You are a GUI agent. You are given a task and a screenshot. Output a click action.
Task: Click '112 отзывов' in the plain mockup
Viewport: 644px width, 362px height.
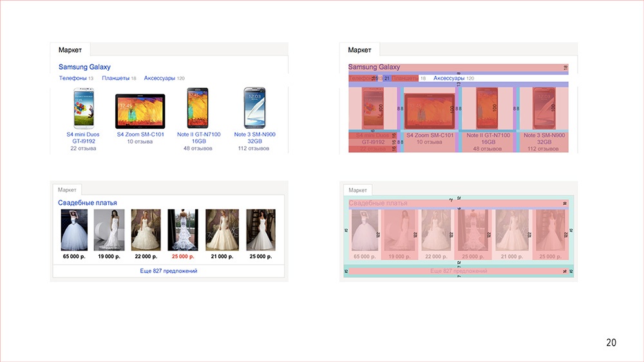(253, 148)
